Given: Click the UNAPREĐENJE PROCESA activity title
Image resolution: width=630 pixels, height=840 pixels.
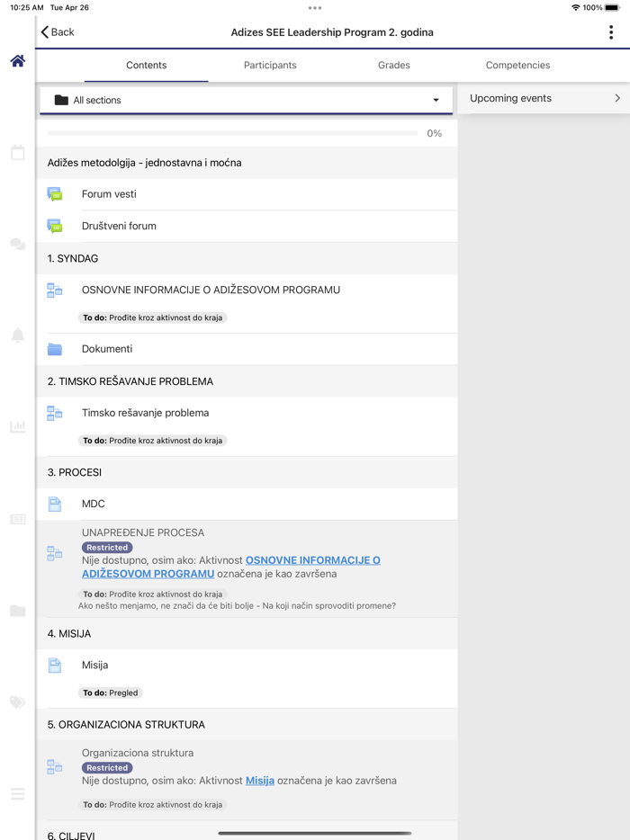Looking at the screenshot, I should [x=143, y=532].
